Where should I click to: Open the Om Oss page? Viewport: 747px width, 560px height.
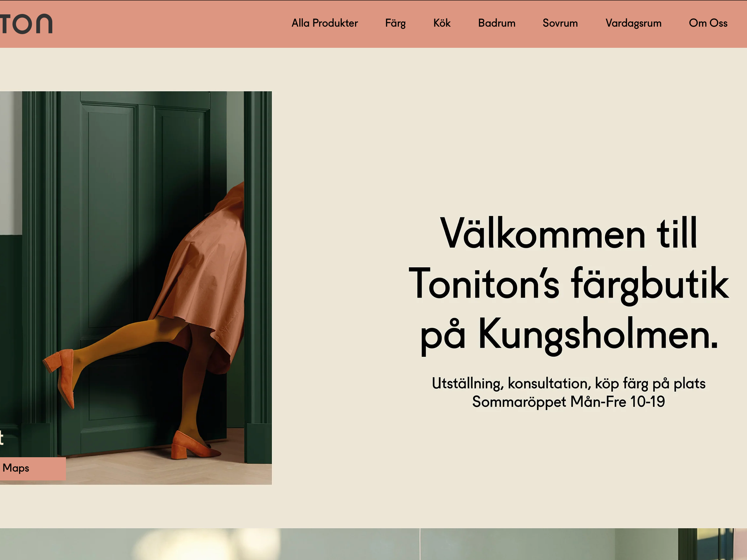(x=708, y=23)
